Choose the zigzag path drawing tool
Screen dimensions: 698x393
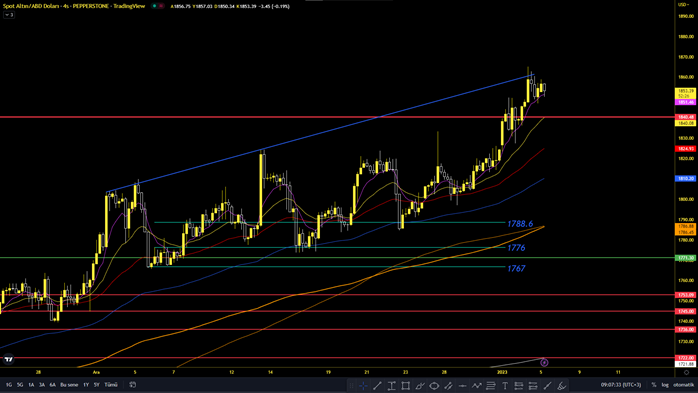tap(477, 385)
